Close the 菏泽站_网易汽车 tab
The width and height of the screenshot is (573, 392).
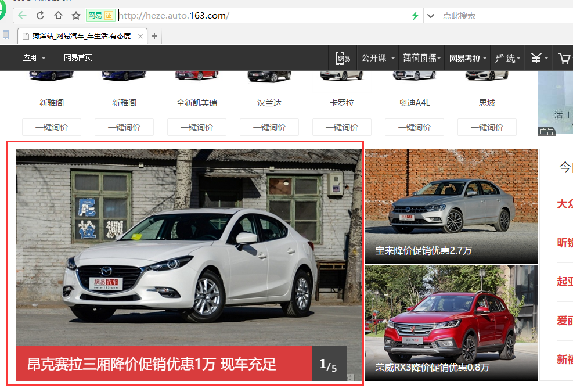(140, 36)
